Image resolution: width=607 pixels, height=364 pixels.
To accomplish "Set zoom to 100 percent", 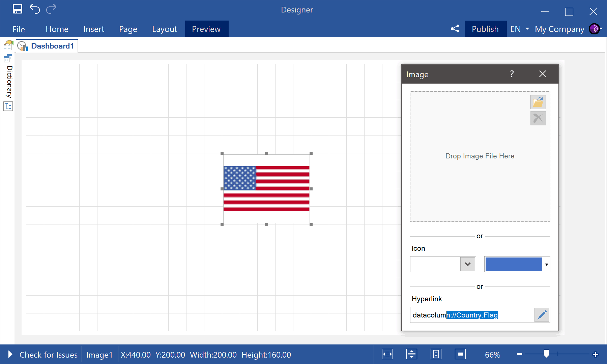I will pyautogui.click(x=460, y=354).
